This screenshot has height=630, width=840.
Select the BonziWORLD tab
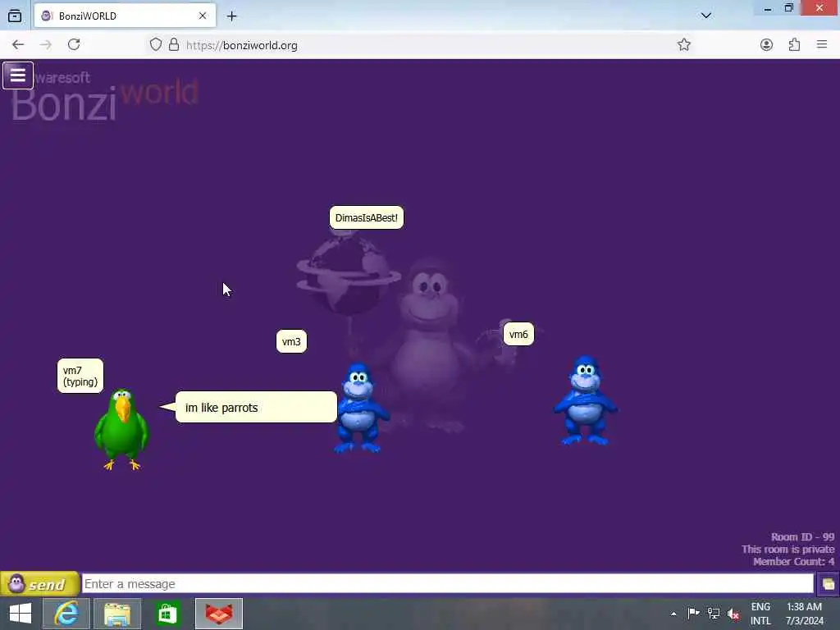[125, 16]
